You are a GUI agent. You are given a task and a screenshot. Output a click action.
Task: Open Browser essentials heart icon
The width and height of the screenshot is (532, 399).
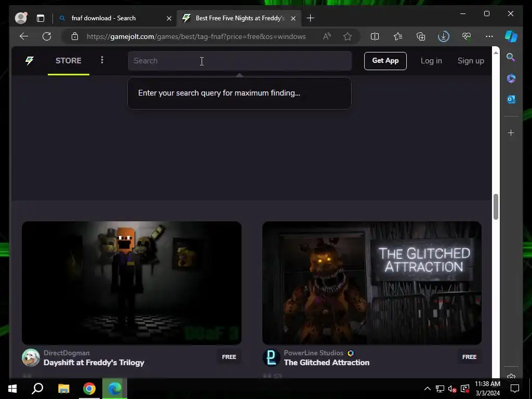point(466,36)
